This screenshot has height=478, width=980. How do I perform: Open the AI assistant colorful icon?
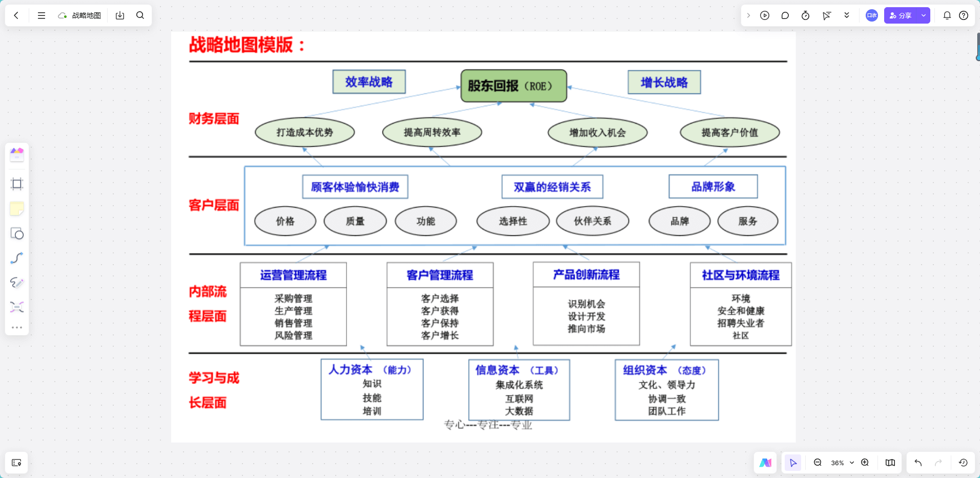765,463
